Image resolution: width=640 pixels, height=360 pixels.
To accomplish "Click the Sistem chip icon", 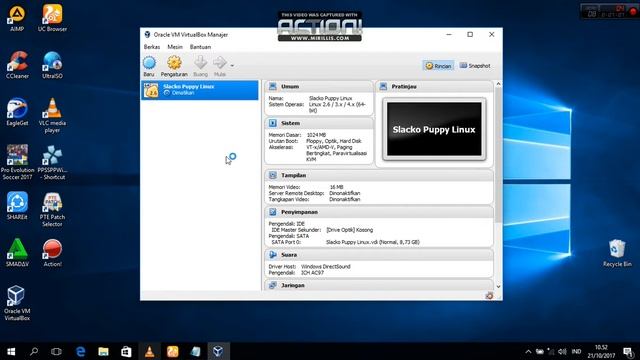I will pos(273,123).
